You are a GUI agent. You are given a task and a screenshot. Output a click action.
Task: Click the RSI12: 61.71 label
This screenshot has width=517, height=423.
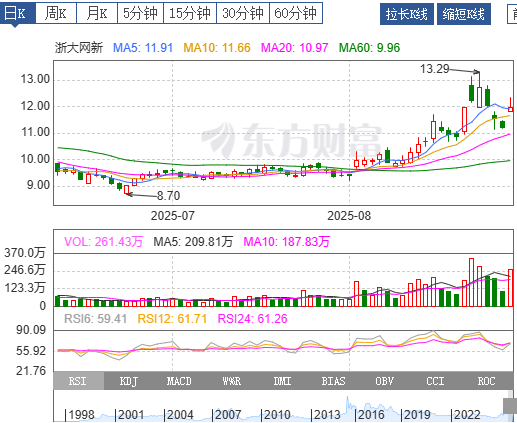172,319
